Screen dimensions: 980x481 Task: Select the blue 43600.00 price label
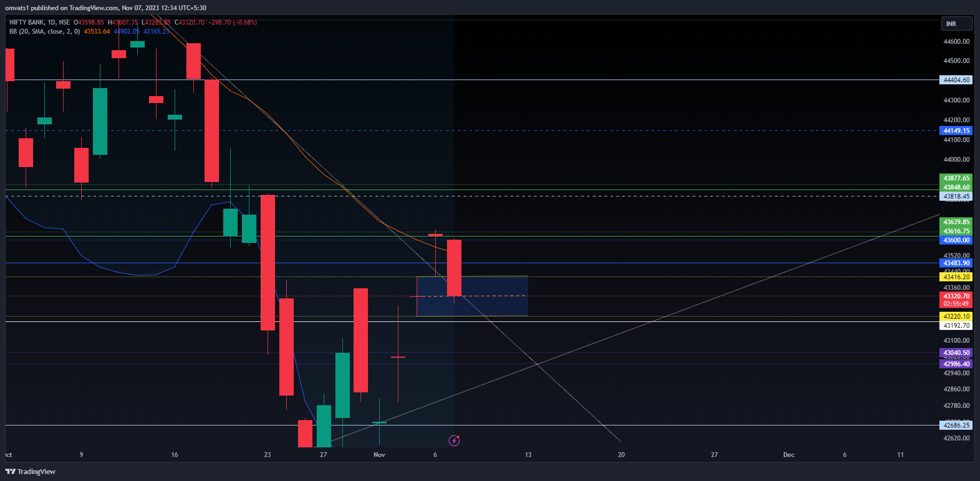(956, 240)
